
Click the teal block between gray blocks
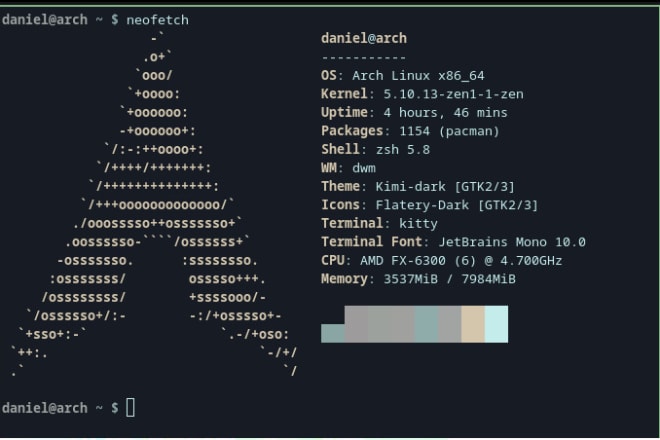pos(426,324)
